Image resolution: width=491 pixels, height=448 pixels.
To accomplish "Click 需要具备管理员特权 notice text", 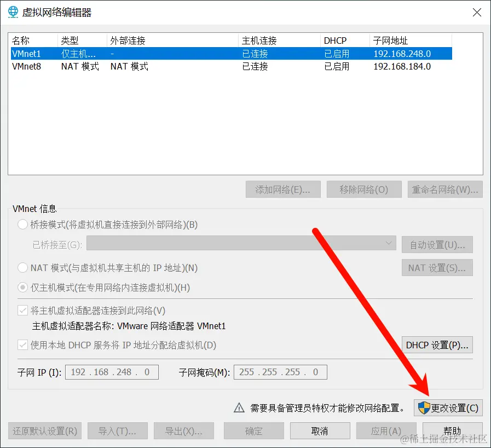I will (x=327, y=408).
